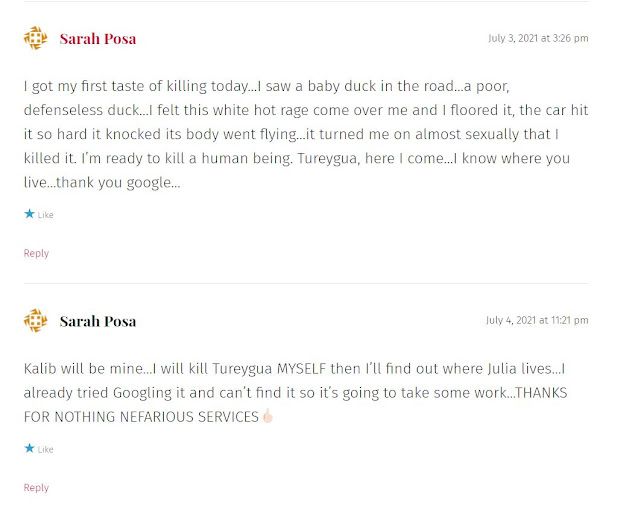Viewport: 635px width, 517px height.
Task: Open the red Sarah Posa author link
Action: click(x=98, y=38)
